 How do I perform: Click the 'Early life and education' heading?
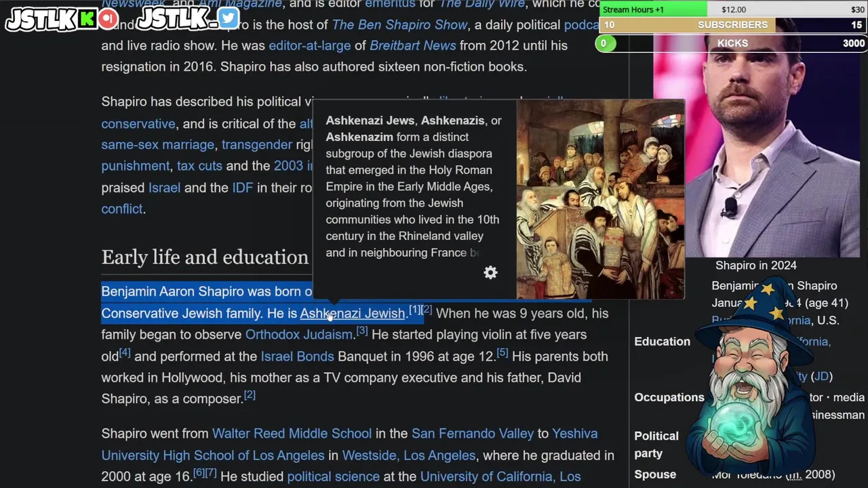click(205, 257)
